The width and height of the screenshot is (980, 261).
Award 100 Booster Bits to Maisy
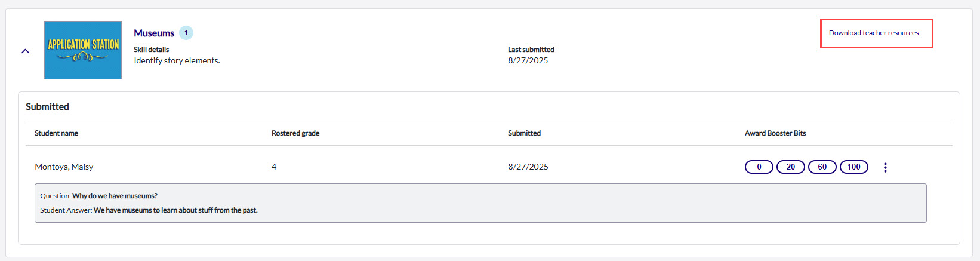click(x=854, y=167)
